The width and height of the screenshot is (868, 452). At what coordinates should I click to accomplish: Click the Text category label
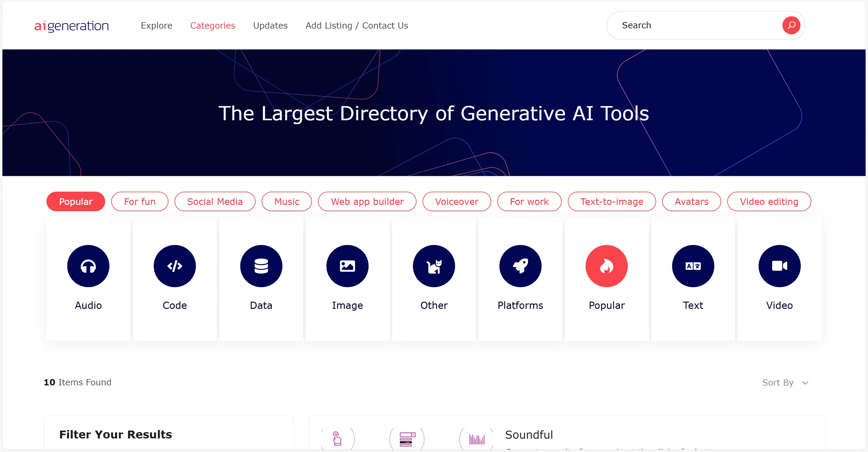693,305
